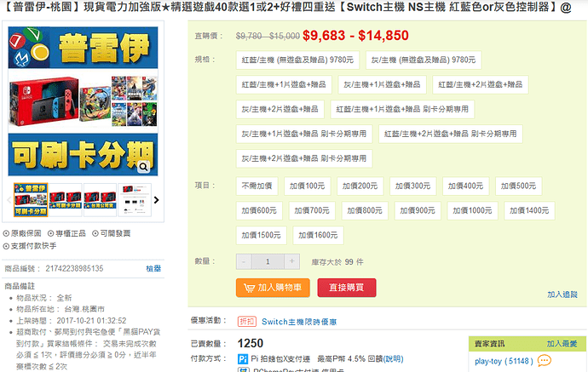Image resolution: width=588 pixels, height=372 pixels.
Task: Click 加入追蹤 link
Action: point(562,295)
